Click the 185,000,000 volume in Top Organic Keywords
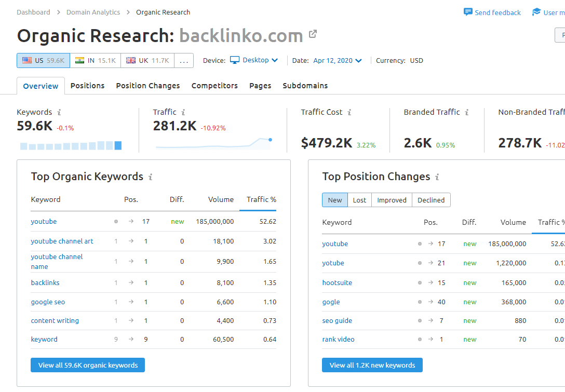This screenshot has width=565, height=392. (215, 222)
